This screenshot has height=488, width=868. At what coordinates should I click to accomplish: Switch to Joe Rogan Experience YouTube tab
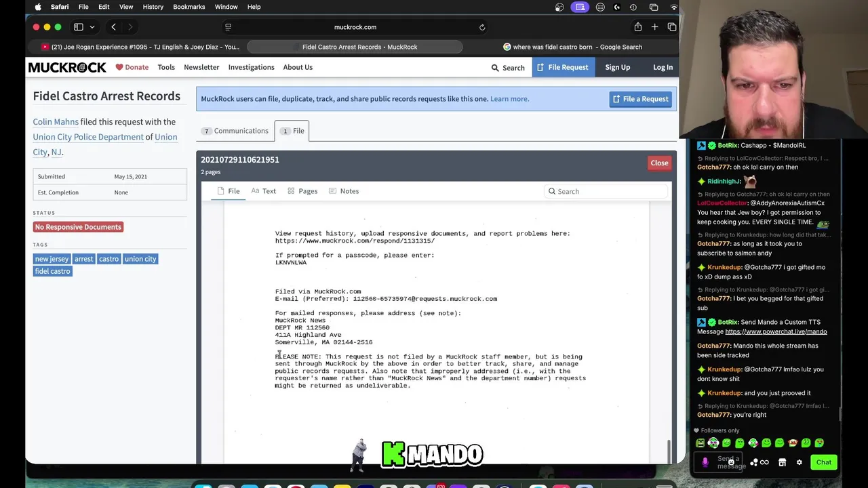click(x=140, y=47)
